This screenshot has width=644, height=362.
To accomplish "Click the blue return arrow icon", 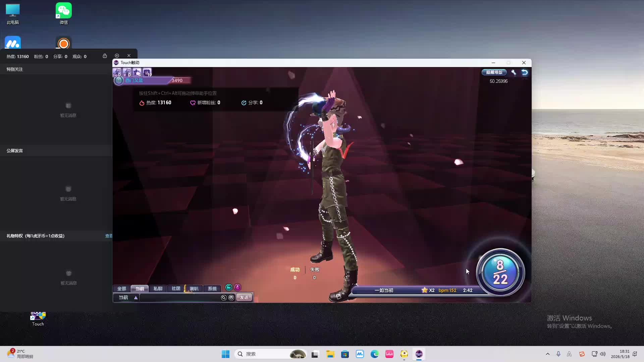I will 525,72.
